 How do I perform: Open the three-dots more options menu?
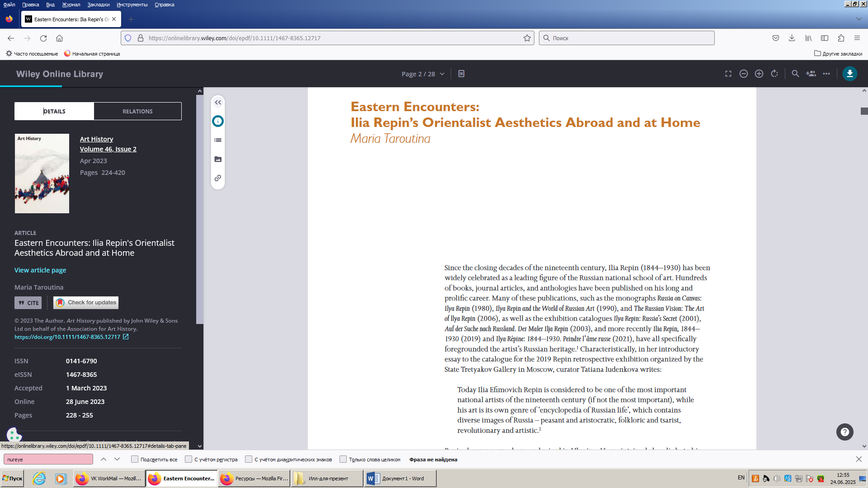[826, 74]
